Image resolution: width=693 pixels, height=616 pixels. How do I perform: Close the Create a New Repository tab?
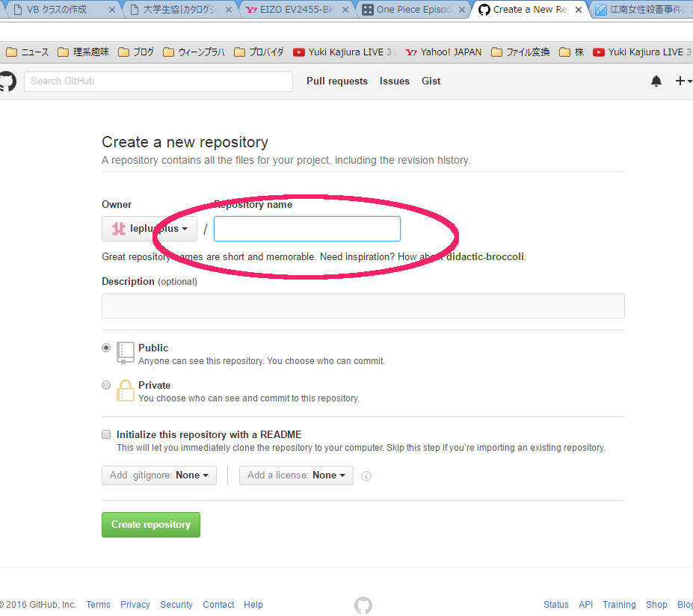[x=579, y=10]
